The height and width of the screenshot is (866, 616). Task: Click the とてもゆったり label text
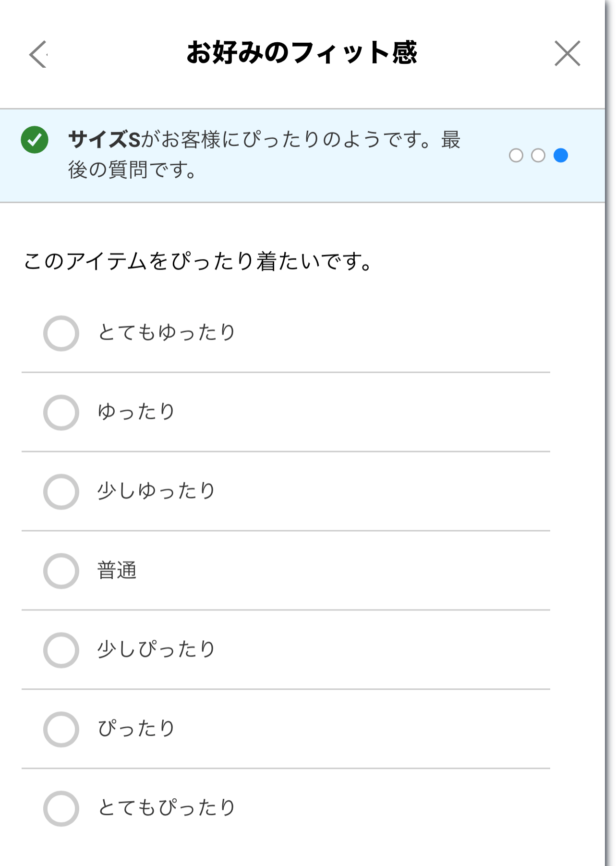[166, 332]
